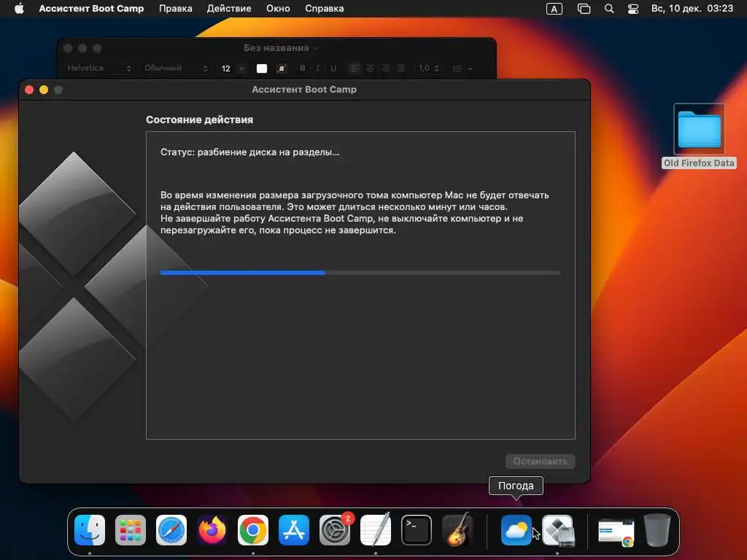Click the text highlight color button in TextEdit

point(282,69)
